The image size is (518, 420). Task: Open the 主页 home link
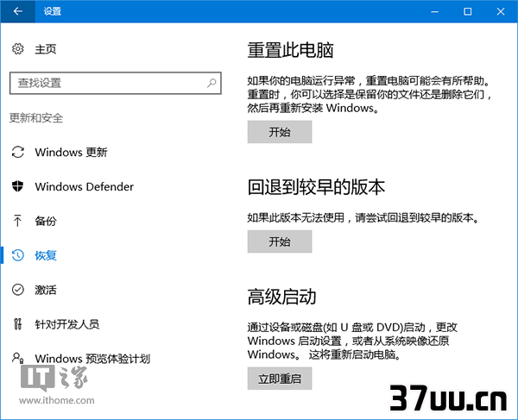click(x=46, y=49)
